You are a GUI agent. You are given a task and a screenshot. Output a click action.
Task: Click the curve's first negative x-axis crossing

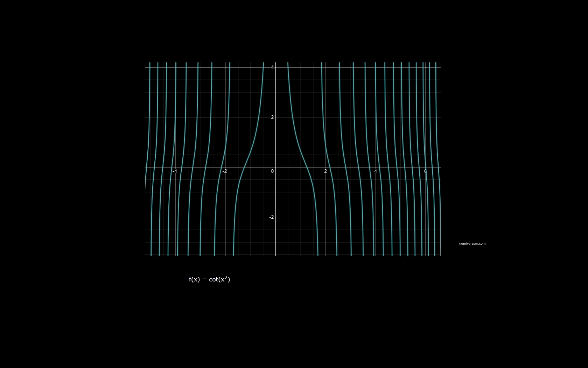coord(244,167)
